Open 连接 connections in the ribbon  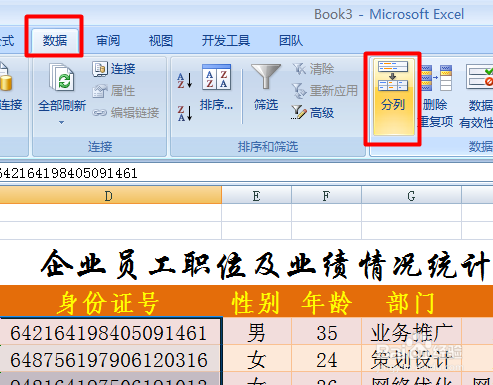click(114, 69)
